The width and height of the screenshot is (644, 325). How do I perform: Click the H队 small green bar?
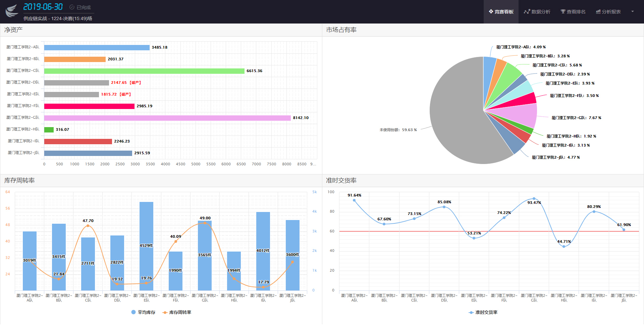pos(49,130)
